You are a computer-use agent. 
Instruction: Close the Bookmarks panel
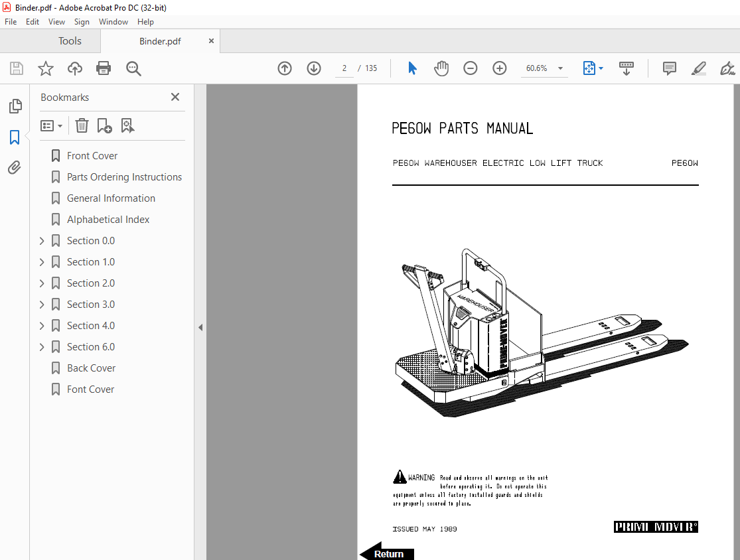[x=175, y=97]
